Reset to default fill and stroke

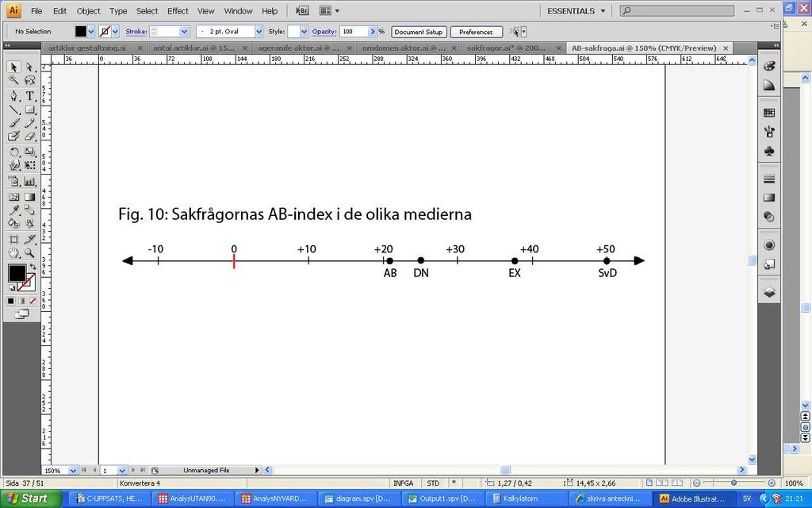coord(11,287)
